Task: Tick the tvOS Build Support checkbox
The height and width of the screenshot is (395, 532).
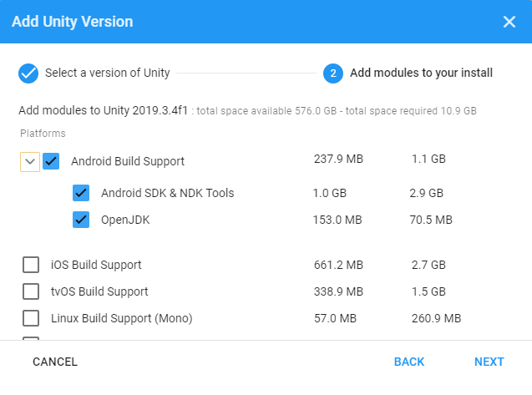Action: tap(31, 291)
